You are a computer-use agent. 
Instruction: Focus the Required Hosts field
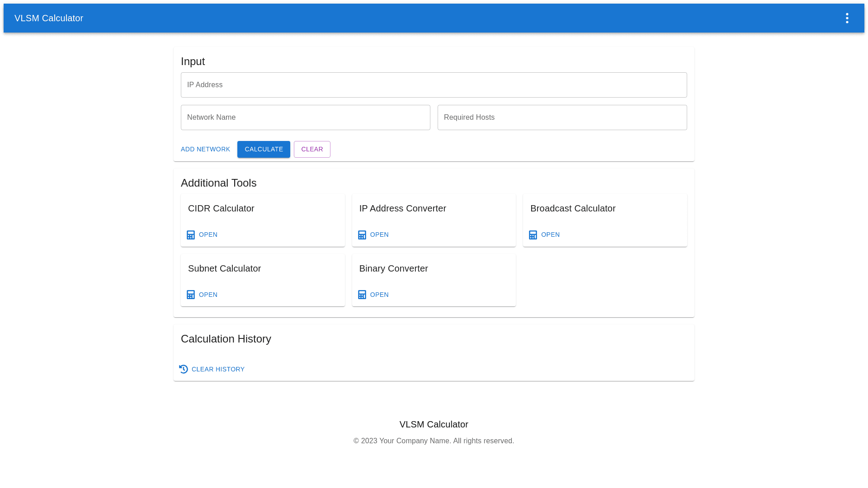[x=562, y=117]
